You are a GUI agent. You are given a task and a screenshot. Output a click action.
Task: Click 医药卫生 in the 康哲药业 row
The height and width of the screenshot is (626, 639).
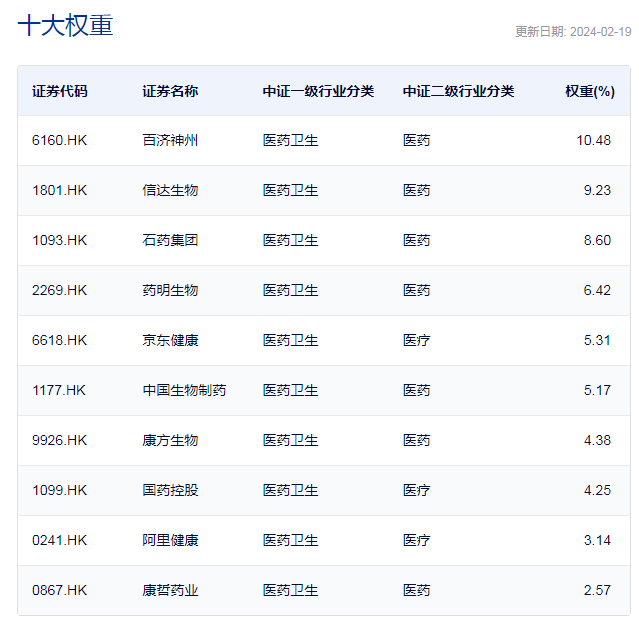pyautogui.click(x=290, y=591)
